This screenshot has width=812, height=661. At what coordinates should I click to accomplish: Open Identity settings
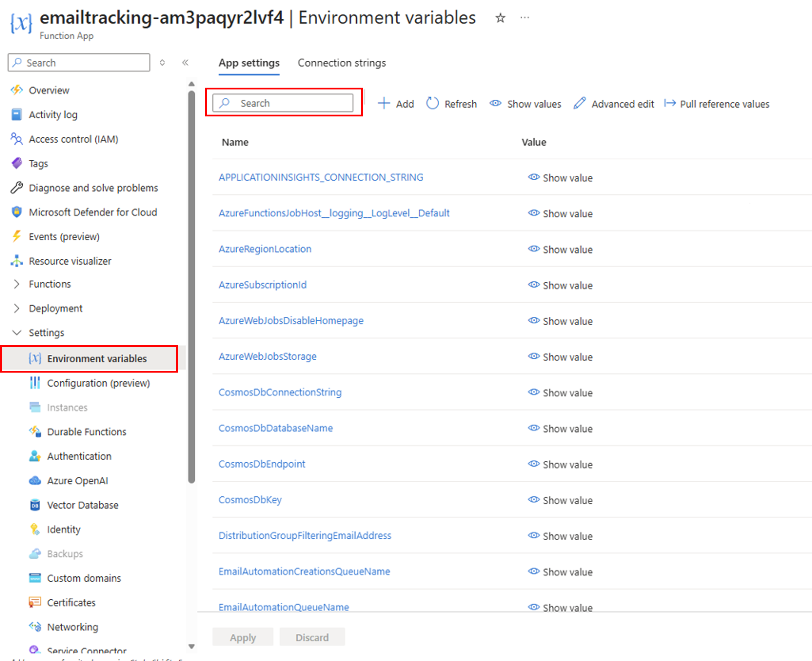[64, 529]
